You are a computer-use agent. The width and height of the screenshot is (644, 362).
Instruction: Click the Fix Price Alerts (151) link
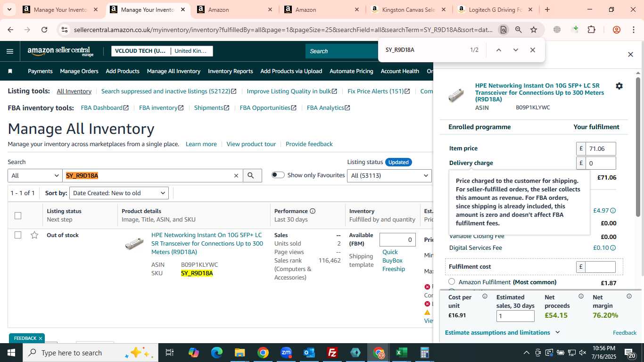[x=379, y=91]
